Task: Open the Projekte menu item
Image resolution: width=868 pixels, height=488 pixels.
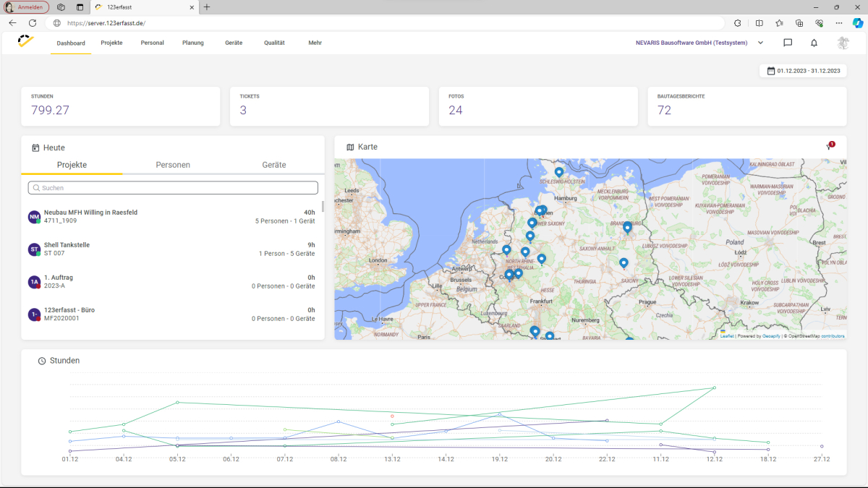Action: 111,43
